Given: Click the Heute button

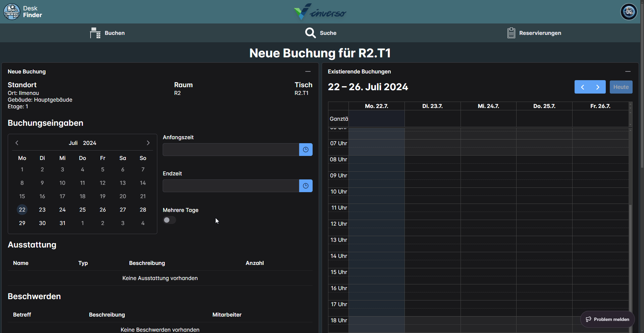Looking at the screenshot, I should click(621, 87).
